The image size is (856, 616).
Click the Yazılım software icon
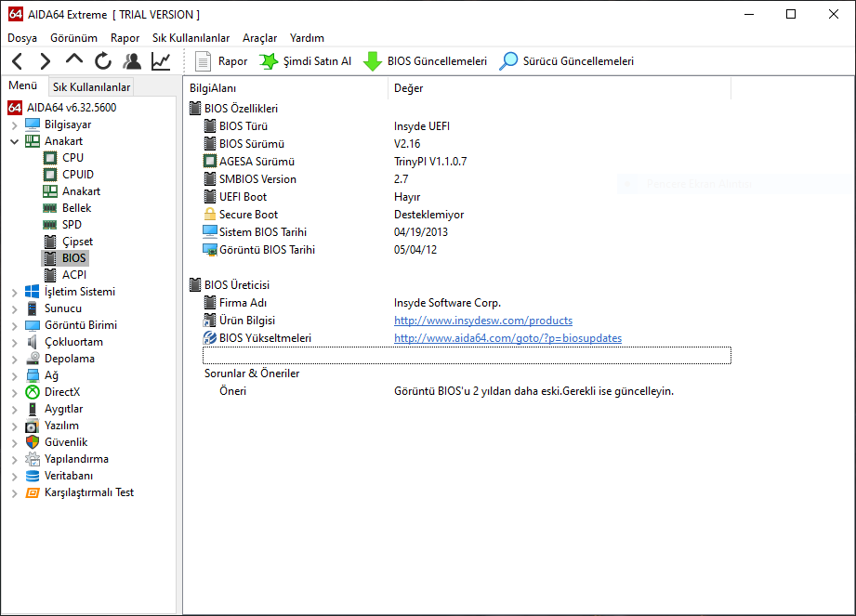33,426
